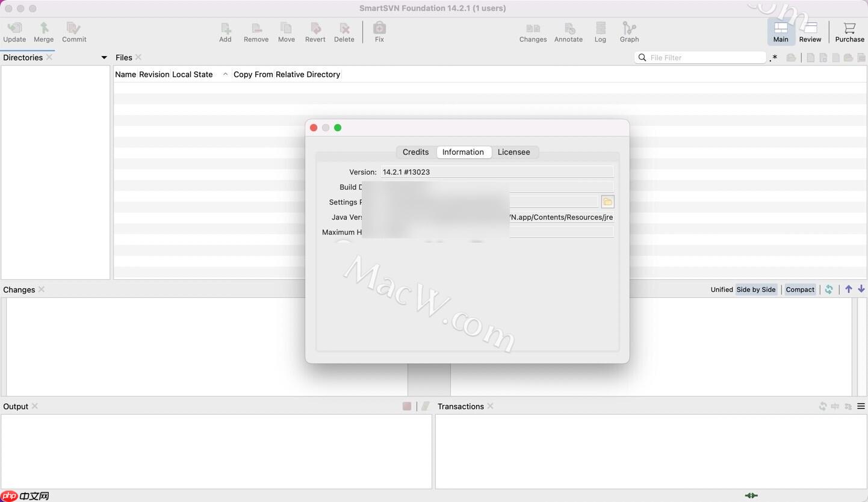Click the Move toolbar icon
Viewport: 868px width, 502px height.
(x=287, y=32)
